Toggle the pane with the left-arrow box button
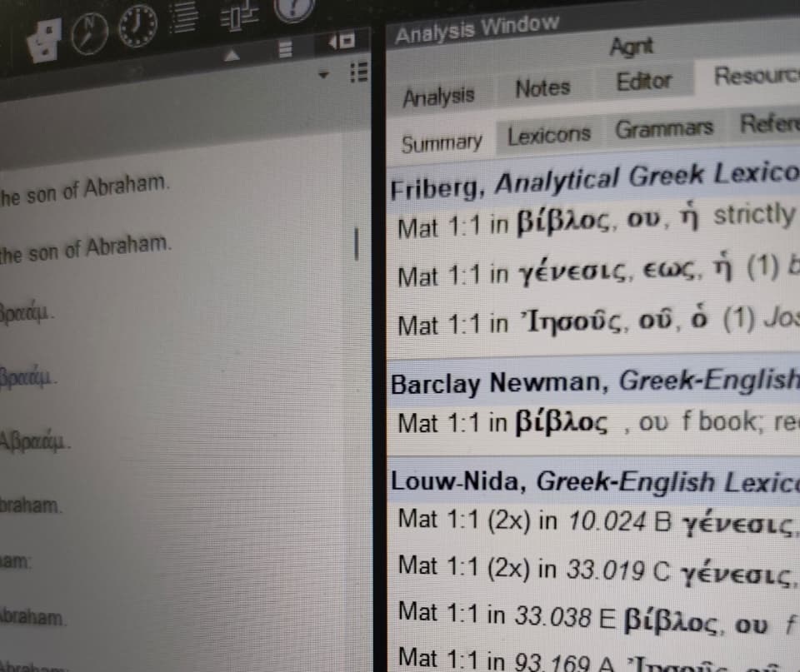This screenshot has height=672, width=800. (x=342, y=39)
